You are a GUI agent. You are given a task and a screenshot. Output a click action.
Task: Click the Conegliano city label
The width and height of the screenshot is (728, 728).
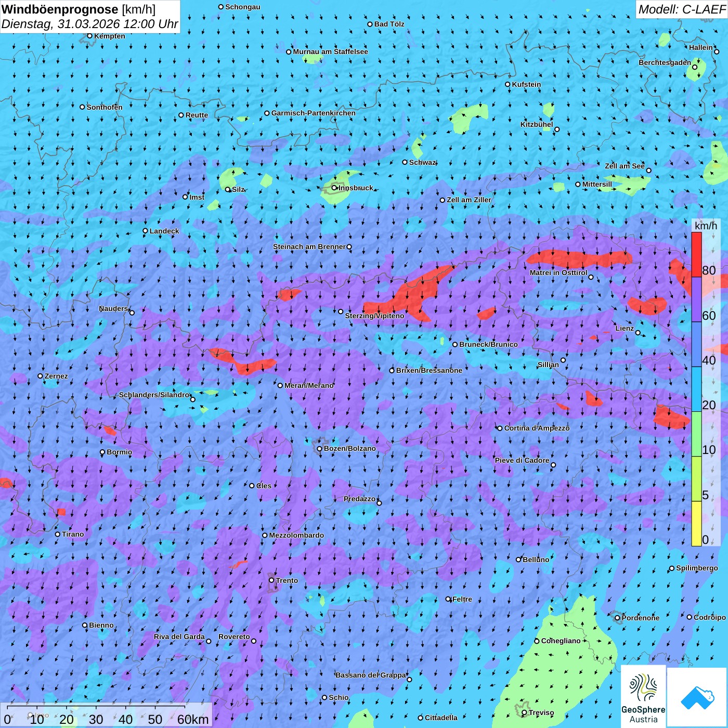tap(561, 641)
